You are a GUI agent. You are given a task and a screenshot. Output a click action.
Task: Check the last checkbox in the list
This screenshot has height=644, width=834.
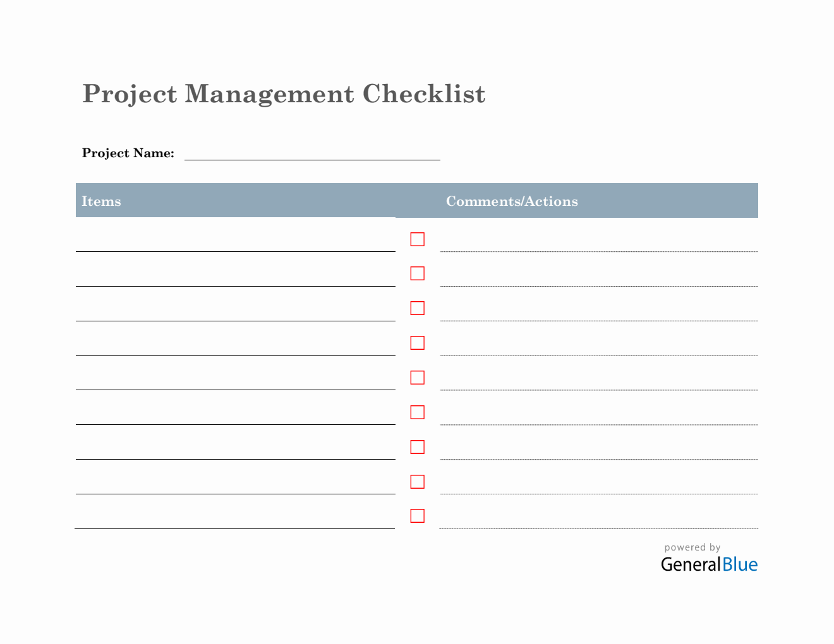[417, 516]
